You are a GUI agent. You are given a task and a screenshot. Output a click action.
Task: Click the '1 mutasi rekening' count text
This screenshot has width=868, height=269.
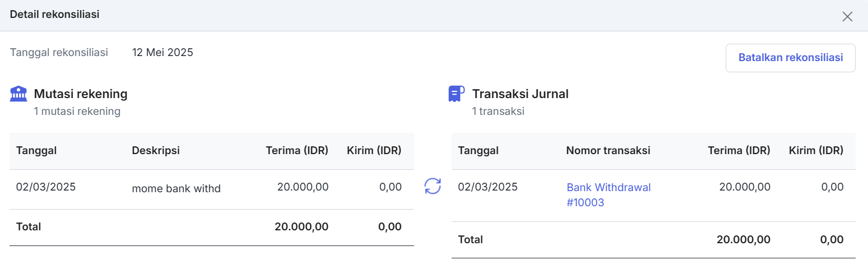(77, 112)
